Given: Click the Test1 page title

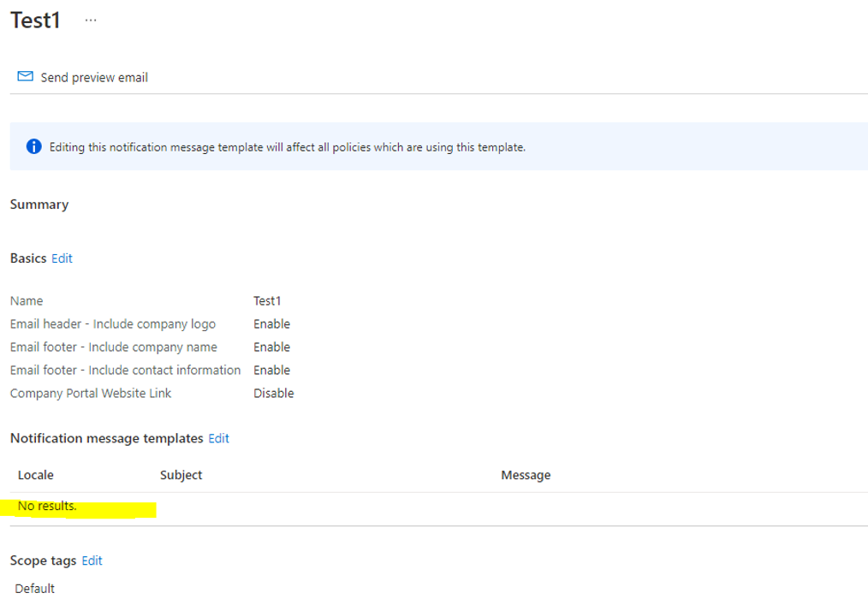Looking at the screenshot, I should 35,20.
